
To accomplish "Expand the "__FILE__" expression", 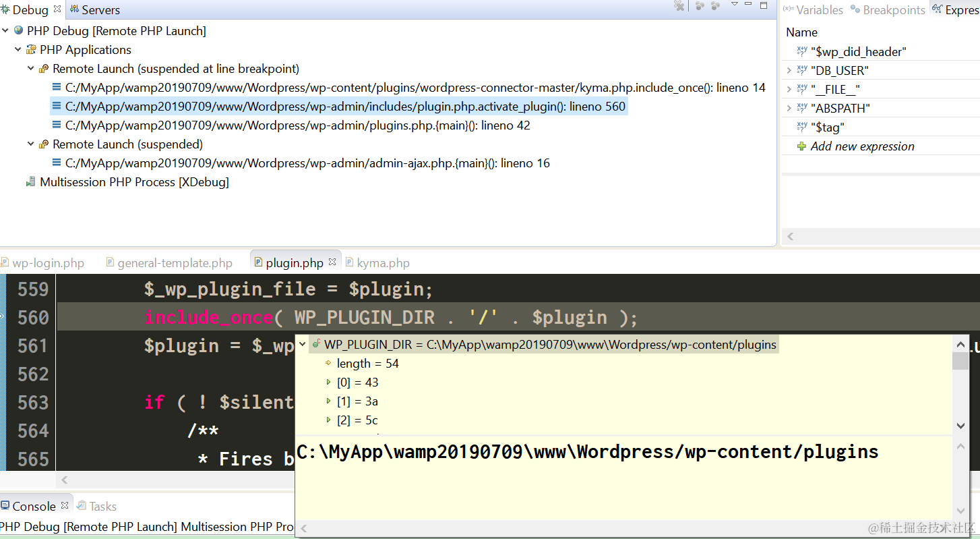I will coord(789,89).
